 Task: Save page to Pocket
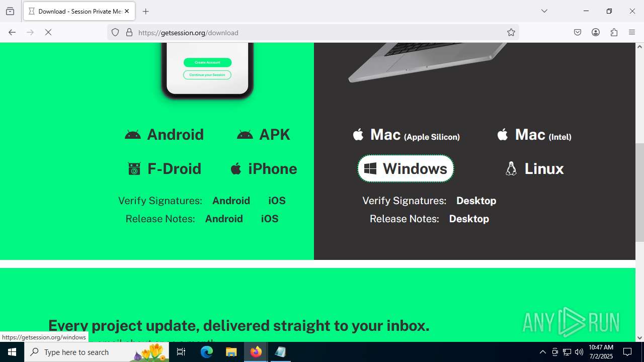click(578, 32)
